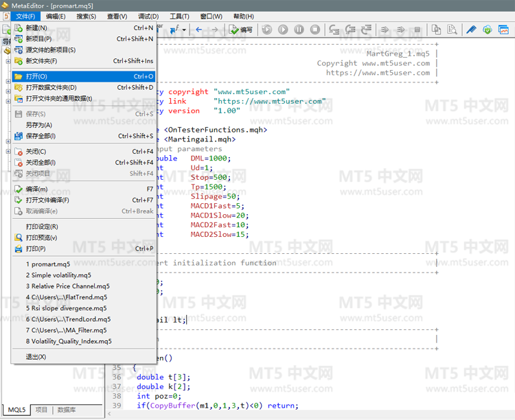
Task: Open the 帮助(H) menu
Action: (243, 16)
